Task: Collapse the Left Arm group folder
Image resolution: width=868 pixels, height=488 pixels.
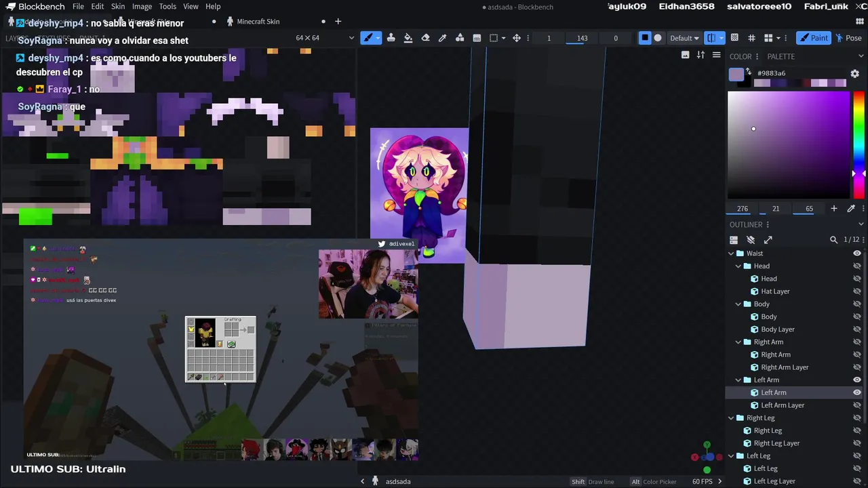Action: [738, 380]
